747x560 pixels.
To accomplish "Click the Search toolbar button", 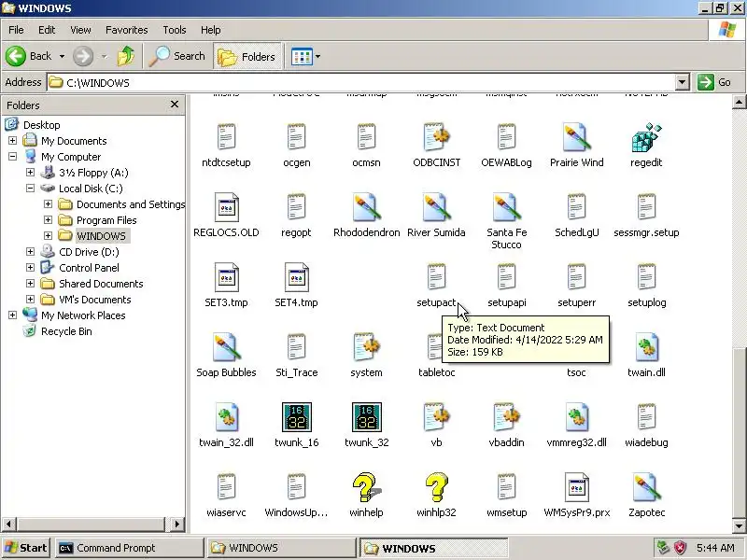I will (x=177, y=56).
